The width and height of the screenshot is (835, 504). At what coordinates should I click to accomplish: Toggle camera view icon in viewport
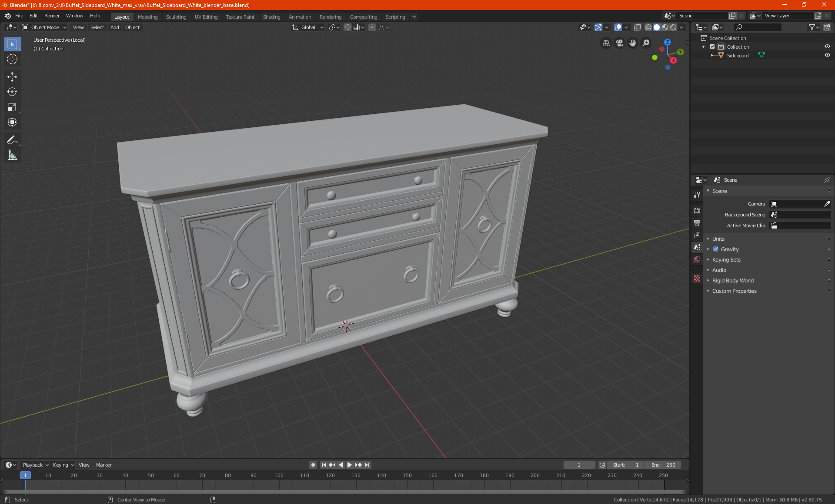coord(619,43)
